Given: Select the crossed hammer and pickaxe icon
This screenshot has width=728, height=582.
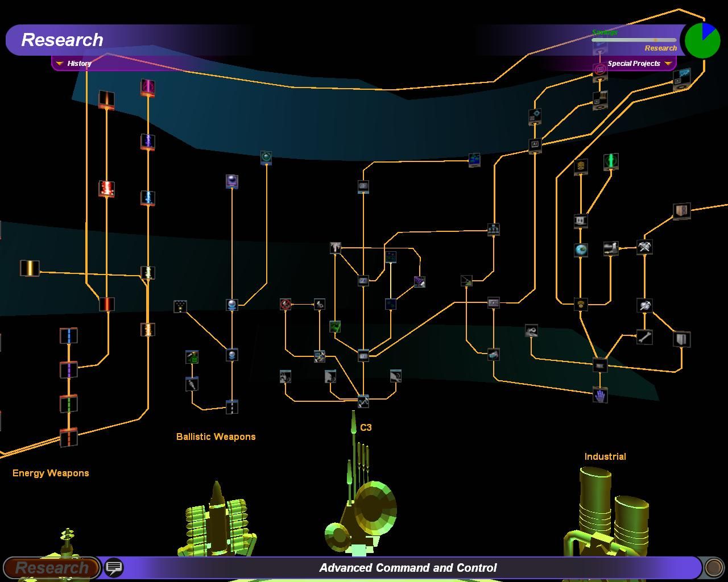Looking at the screenshot, I should click(x=644, y=247).
